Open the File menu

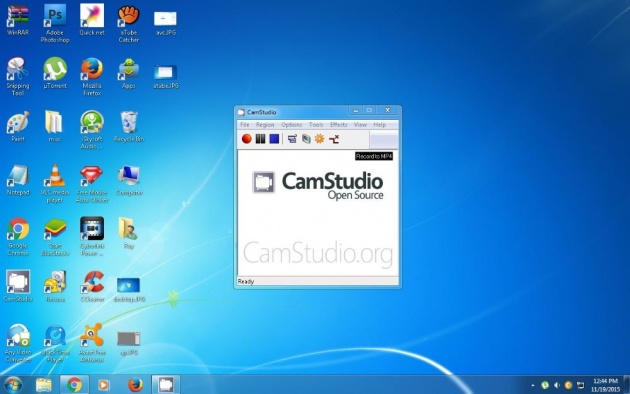245,125
